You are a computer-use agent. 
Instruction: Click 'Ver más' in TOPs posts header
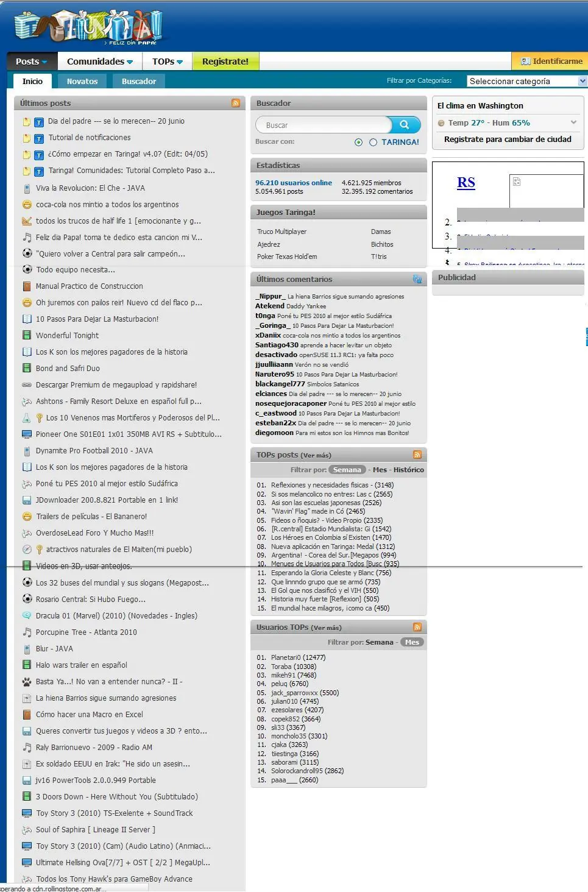[317, 455]
